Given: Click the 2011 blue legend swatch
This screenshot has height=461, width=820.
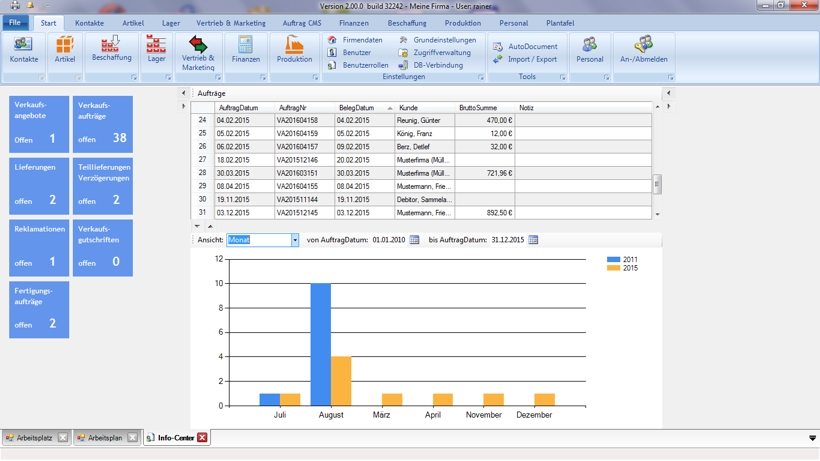Looking at the screenshot, I should pos(613,259).
